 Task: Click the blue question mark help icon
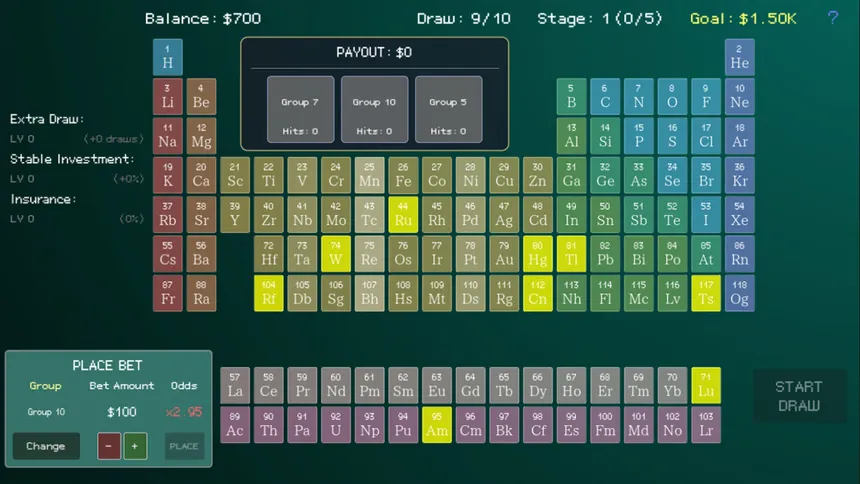pyautogui.click(x=833, y=18)
